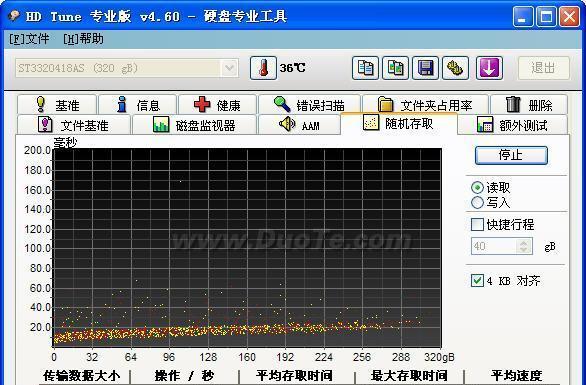Viewport: 586px width, 385px height.
Task: Click the 操作 / 秒 column header
Action: [184, 376]
